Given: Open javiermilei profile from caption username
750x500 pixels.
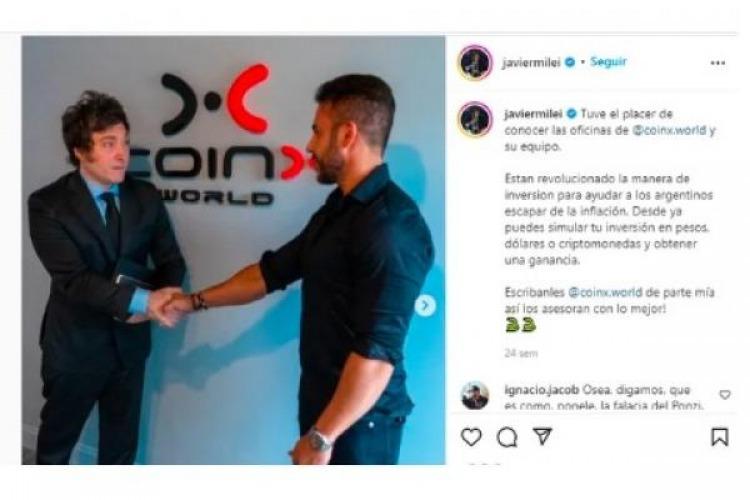Looking at the screenshot, I should 533,114.
